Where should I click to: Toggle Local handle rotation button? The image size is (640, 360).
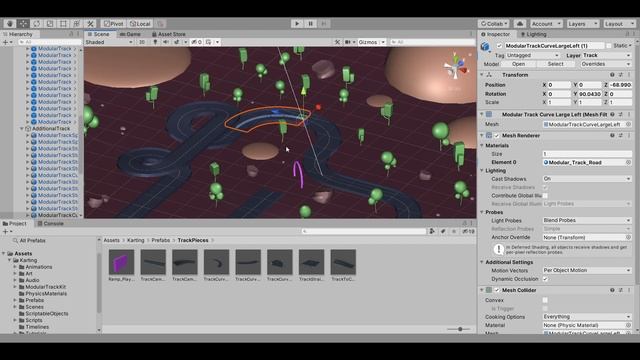click(140, 24)
